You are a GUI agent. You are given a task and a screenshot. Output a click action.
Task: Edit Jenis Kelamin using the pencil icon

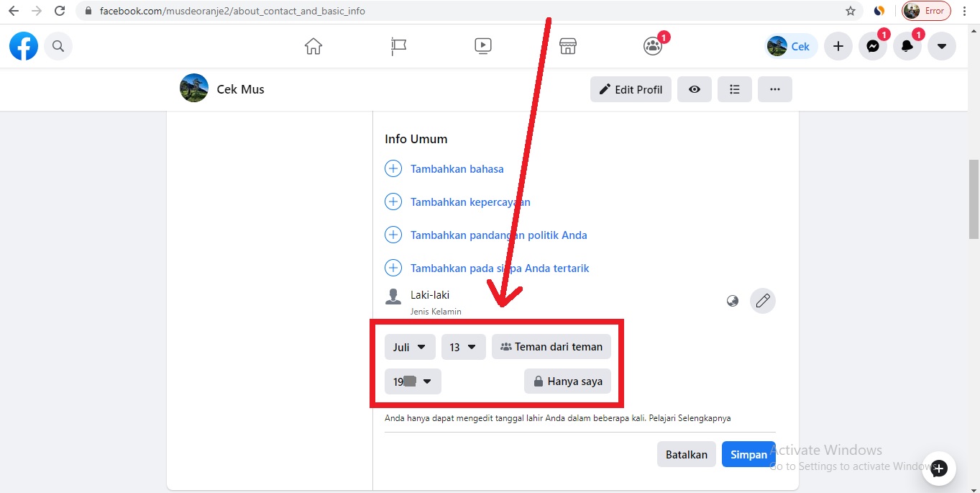click(763, 300)
